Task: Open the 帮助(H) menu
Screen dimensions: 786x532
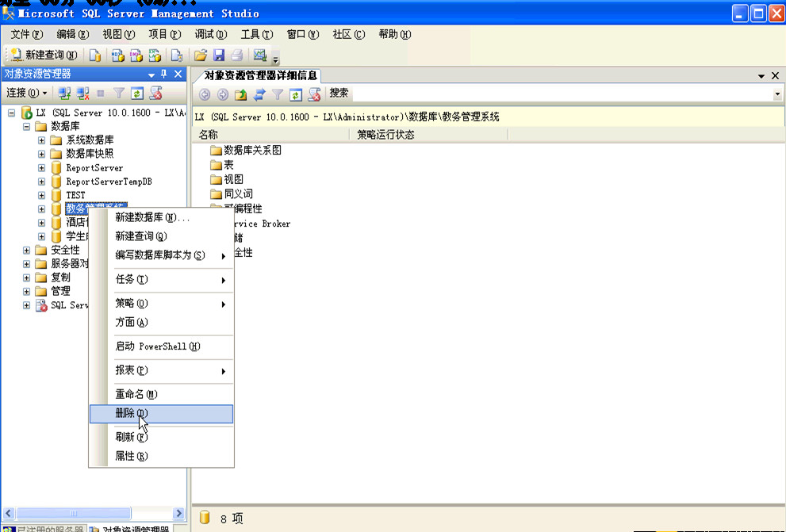Action: click(x=394, y=34)
